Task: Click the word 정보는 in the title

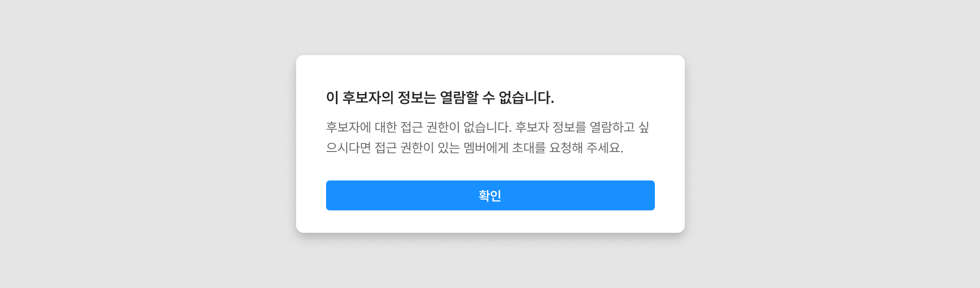Action: coord(417,97)
